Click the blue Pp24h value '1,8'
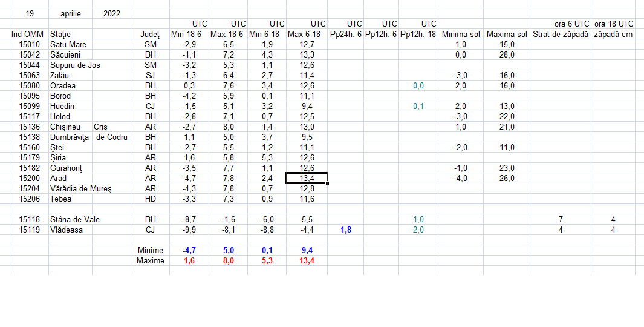Viewport: 644px width, 327px height. click(x=346, y=230)
